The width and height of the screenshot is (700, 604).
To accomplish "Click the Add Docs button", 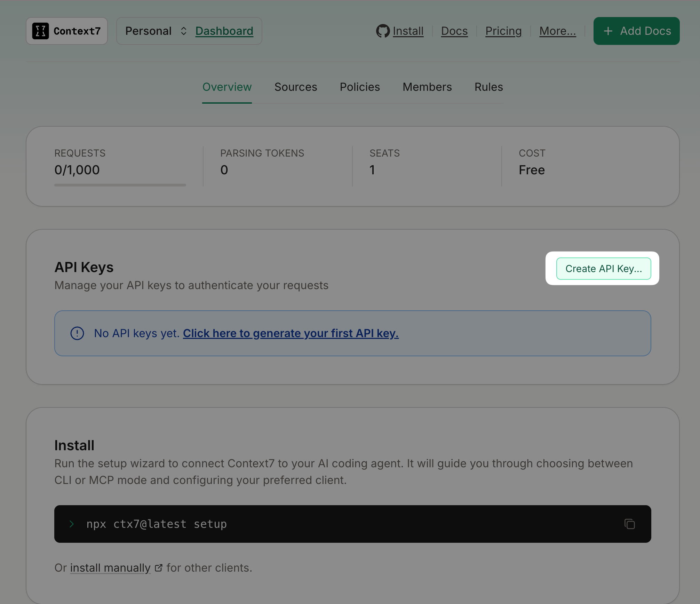I will (636, 31).
